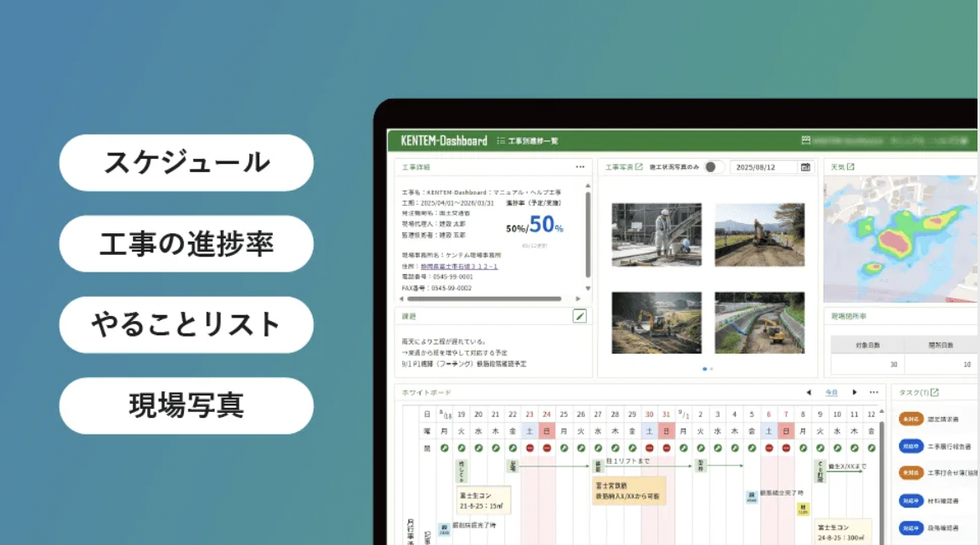The width and height of the screenshot is (980, 545).
Task: Toggle the red closed-day marker on the 23rd
Action: [529, 448]
